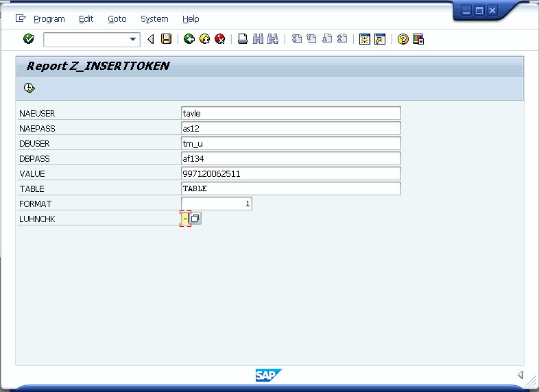Click the TABLE input field
539x392 pixels.
[x=291, y=188]
